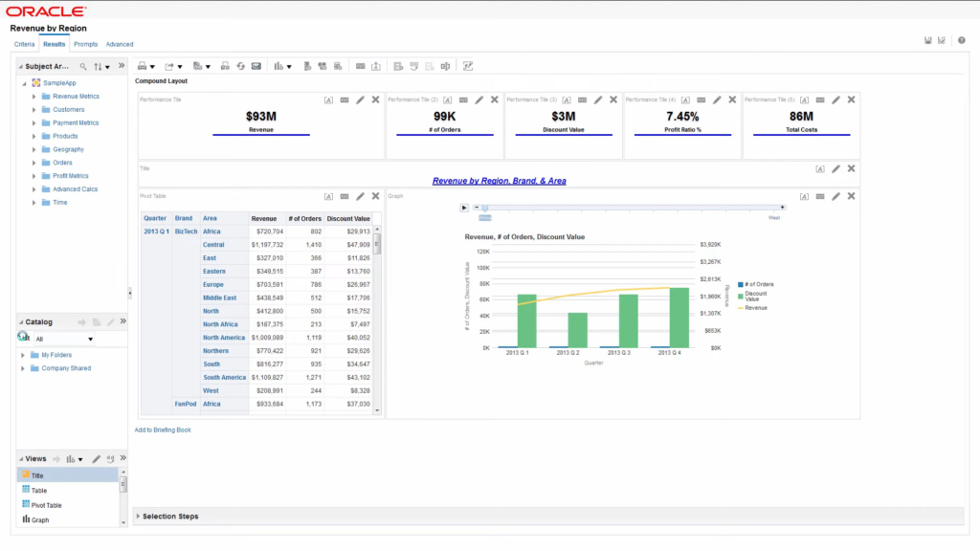Click the Edit pencil icon in Views panel

pos(96,458)
